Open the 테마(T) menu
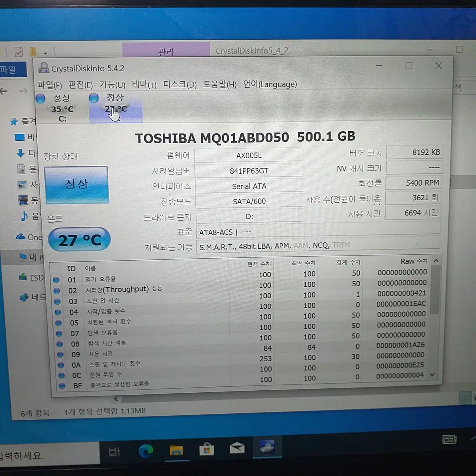This screenshot has height=476, width=476. pyautogui.click(x=144, y=84)
